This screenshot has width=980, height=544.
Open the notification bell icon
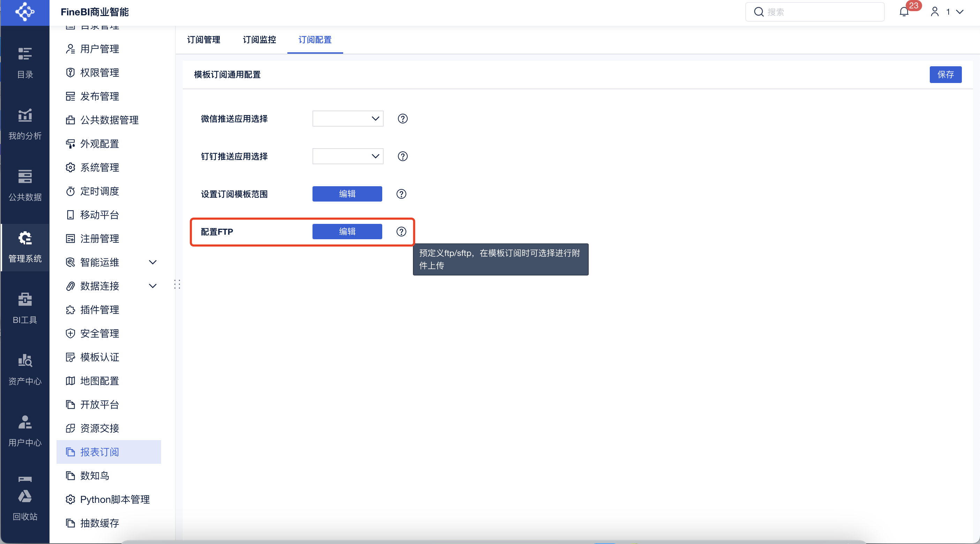click(x=904, y=12)
